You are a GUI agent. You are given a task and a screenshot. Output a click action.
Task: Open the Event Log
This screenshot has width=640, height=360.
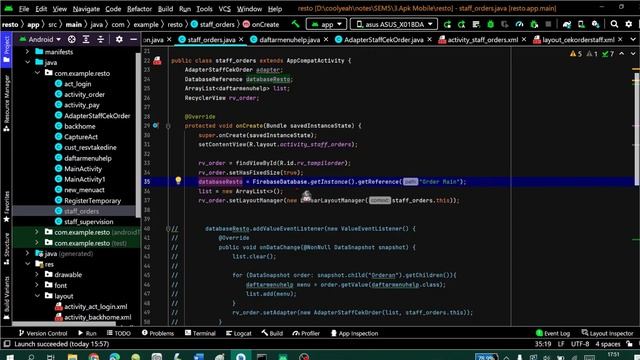[553, 333]
